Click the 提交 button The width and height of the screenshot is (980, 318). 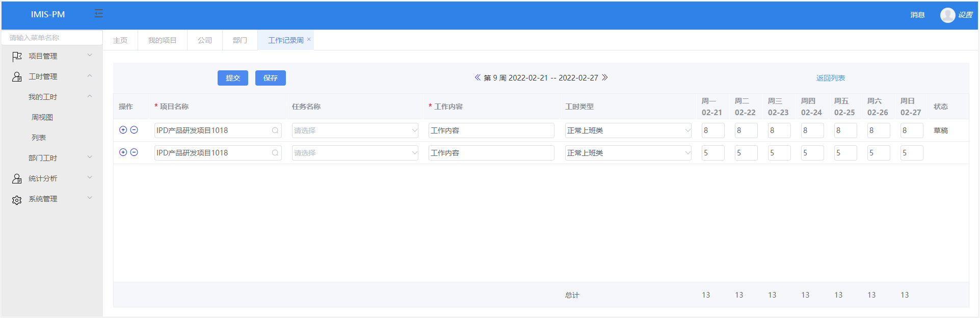coord(232,78)
